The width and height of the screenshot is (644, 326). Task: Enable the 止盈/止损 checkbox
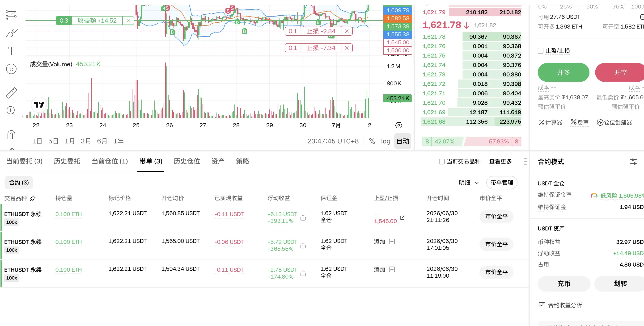541,51
